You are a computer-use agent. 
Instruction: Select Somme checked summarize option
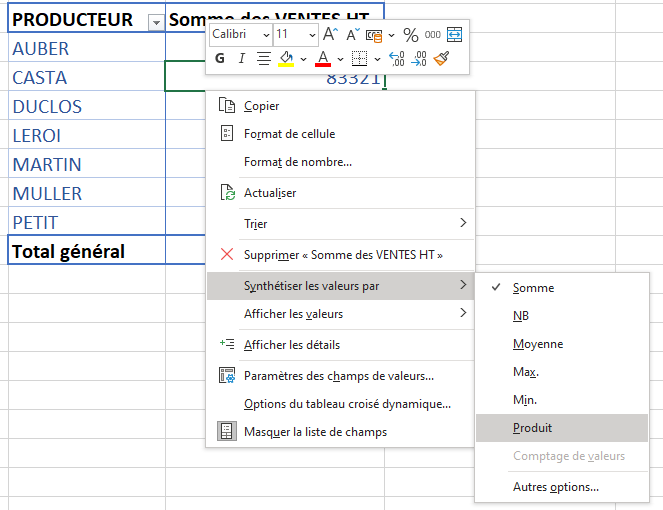click(x=533, y=288)
